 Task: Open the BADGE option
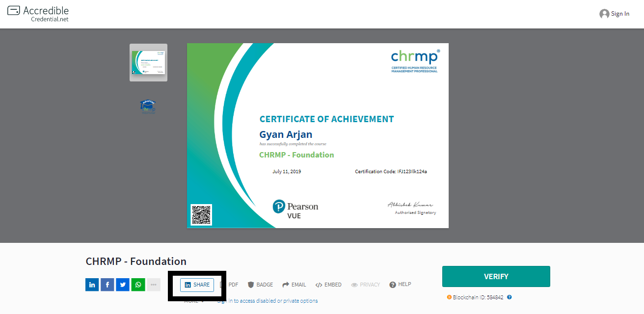coord(260,285)
